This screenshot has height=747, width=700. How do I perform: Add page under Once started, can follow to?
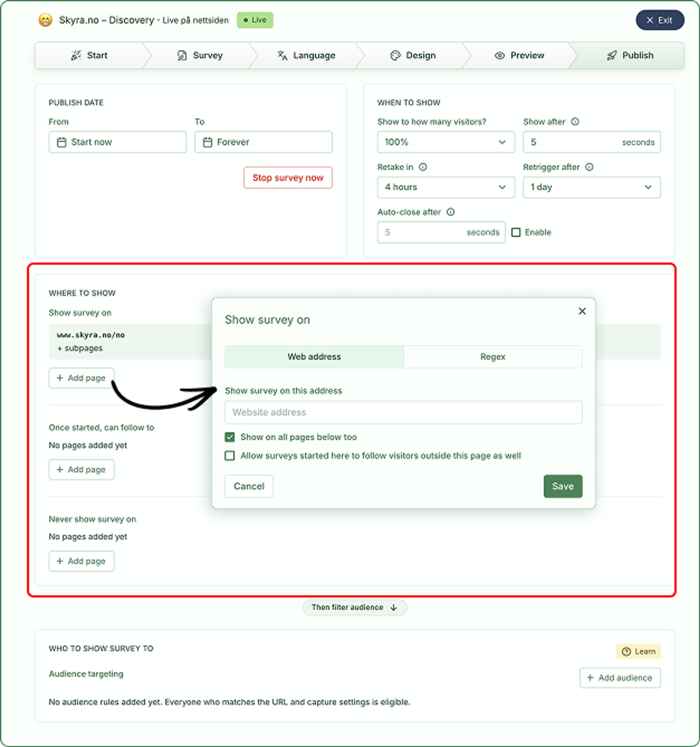pyautogui.click(x=81, y=470)
